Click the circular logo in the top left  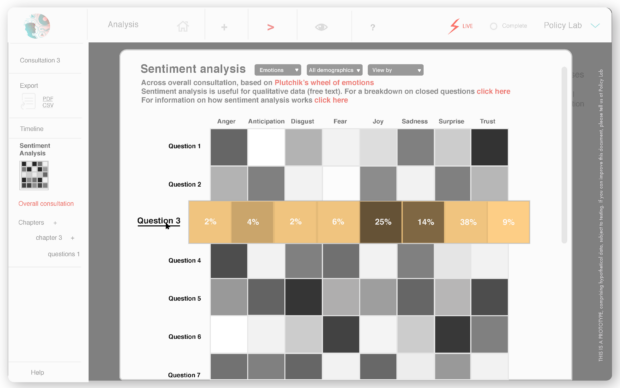click(37, 26)
